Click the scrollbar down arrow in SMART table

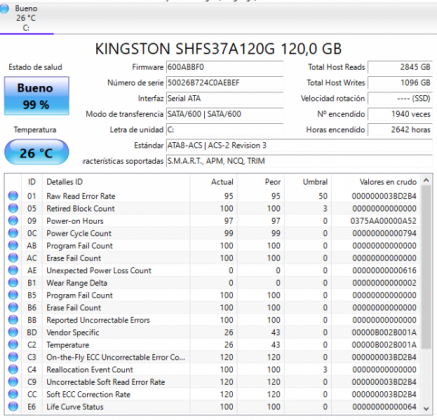[x=426, y=408]
